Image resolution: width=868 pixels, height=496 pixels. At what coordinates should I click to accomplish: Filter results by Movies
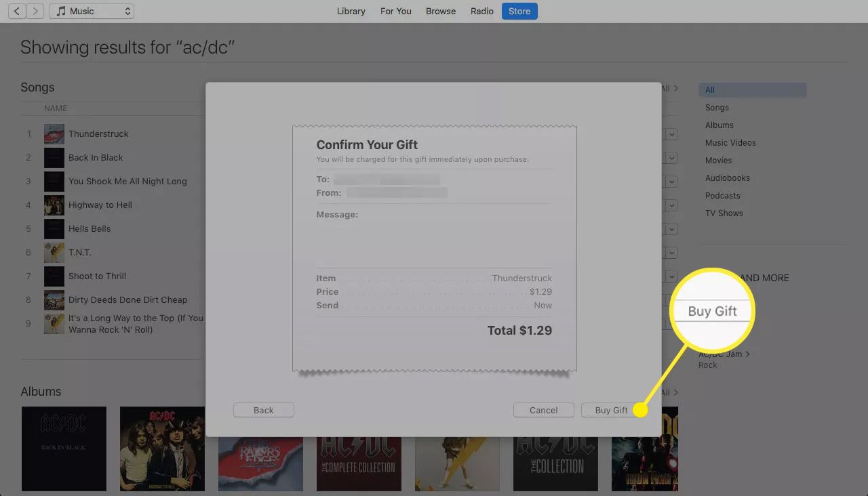718,160
